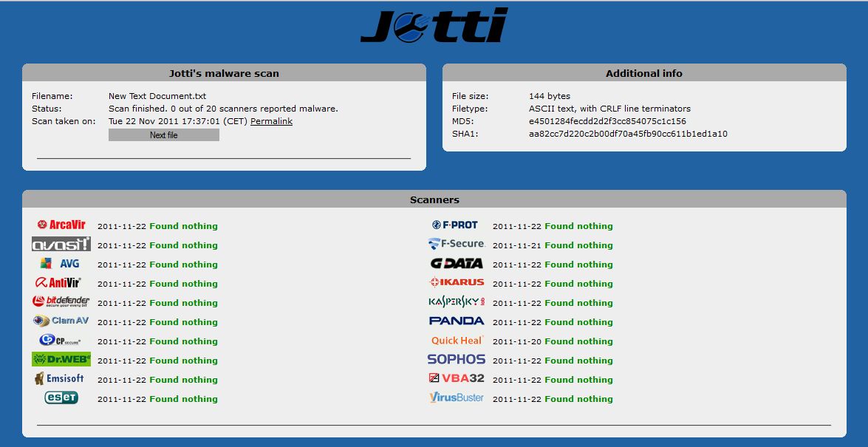Click the scan status message text
The height and width of the screenshot is (447, 868).
pos(223,109)
